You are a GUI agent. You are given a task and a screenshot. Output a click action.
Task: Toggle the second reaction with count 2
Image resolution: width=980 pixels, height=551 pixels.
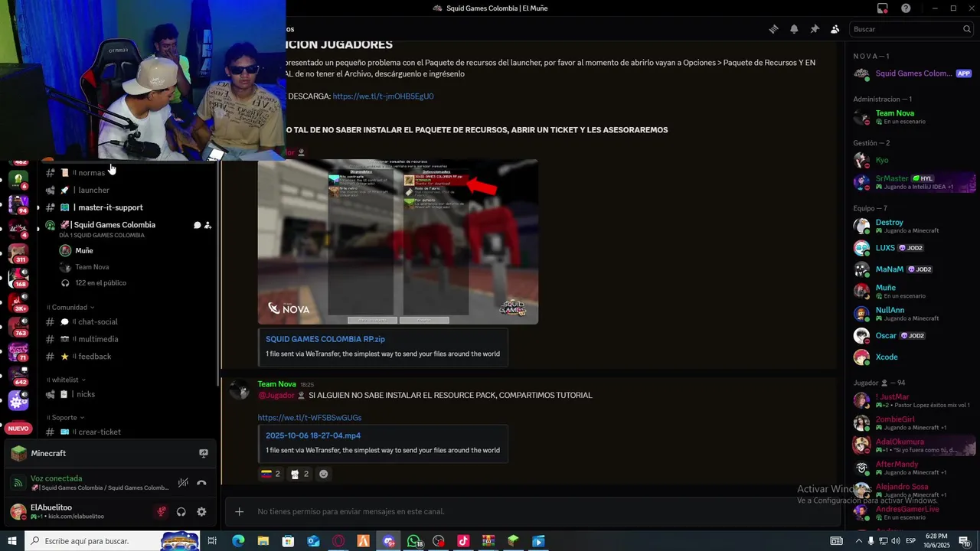pos(299,474)
